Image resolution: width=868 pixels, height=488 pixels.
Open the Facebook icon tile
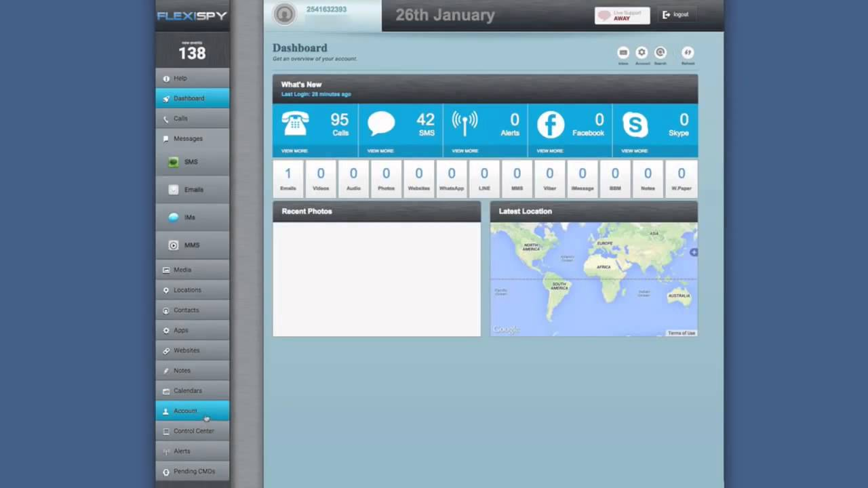click(x=550, y=125)
